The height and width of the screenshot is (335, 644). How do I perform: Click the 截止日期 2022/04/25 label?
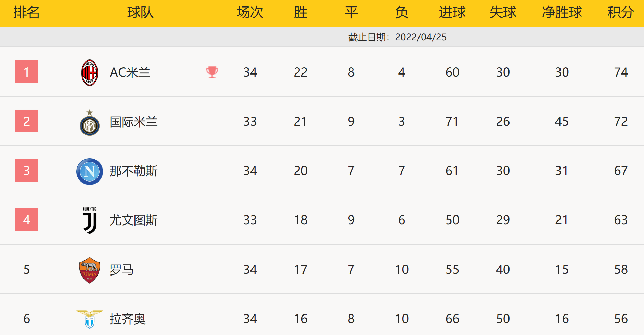pyautogui.click(x=397, y=37)
